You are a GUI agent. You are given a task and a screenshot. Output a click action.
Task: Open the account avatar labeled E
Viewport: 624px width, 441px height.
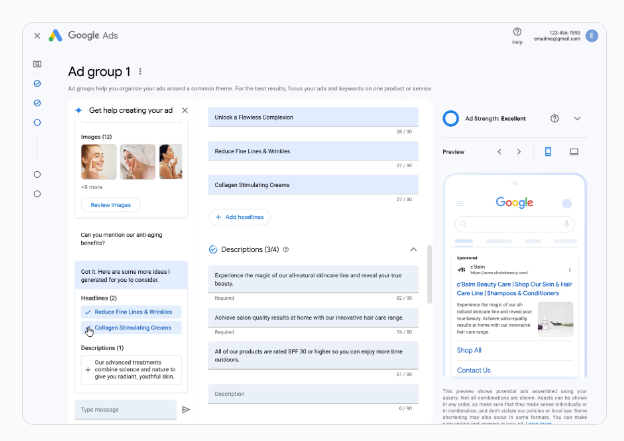click(591, 36)
